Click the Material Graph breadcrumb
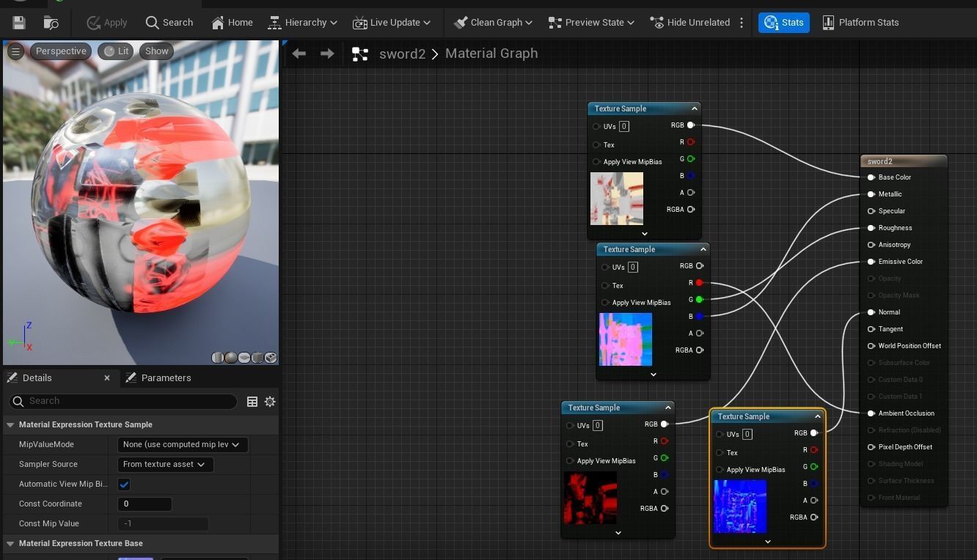Viewport: 977px width, 560px height. [491, 54]
